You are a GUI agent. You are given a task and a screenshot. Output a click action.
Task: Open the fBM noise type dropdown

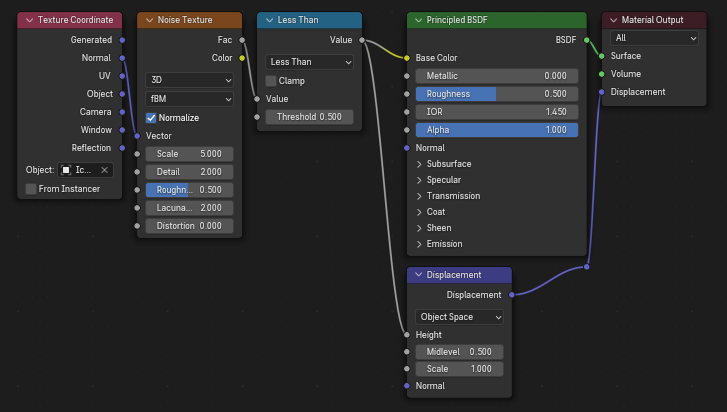pyautogui.click(x=189, y=99)
